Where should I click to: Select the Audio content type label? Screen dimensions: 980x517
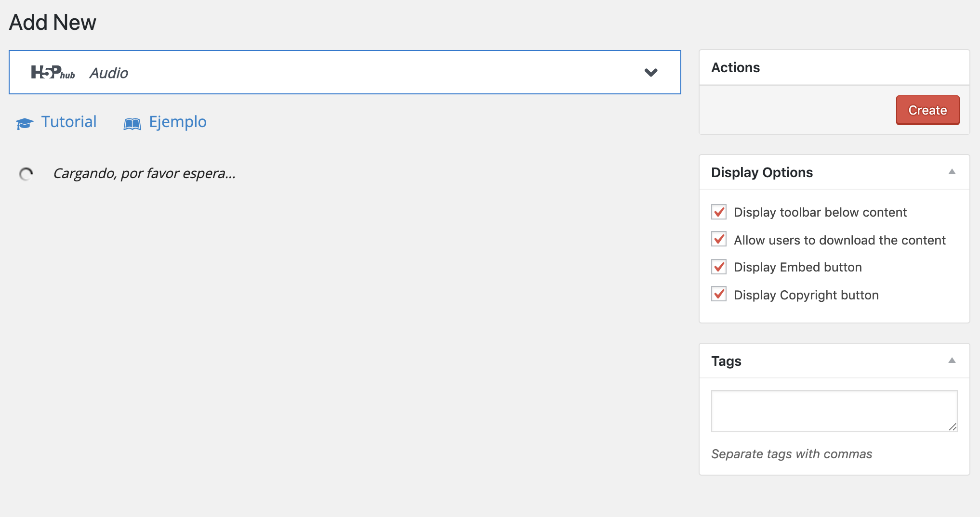109,73
